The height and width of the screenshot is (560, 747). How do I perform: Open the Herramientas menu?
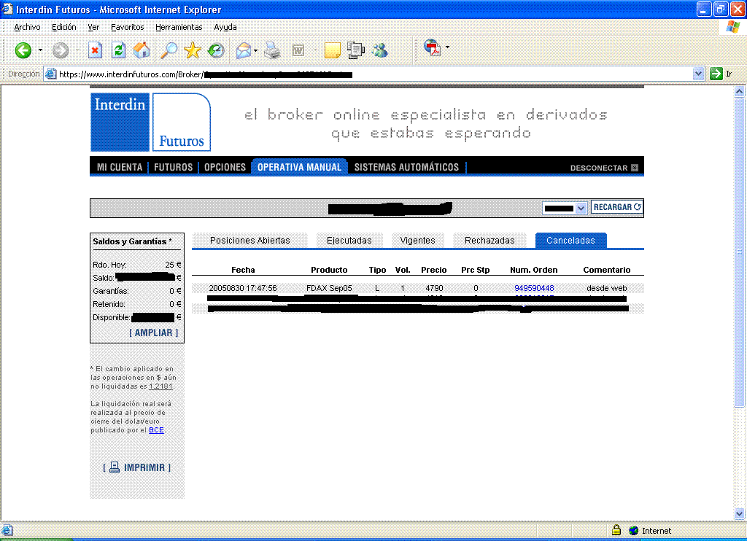(x=179, y=27)
